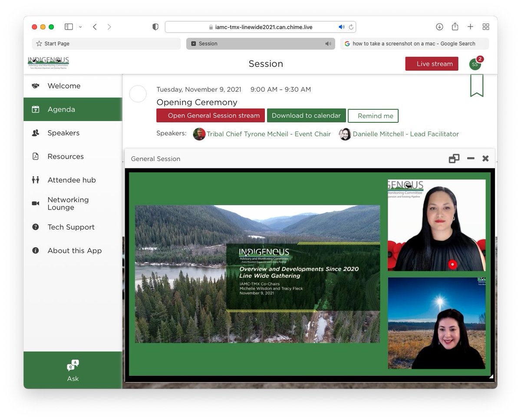
Task: Click the Live stream button
Action: (432, 64)
